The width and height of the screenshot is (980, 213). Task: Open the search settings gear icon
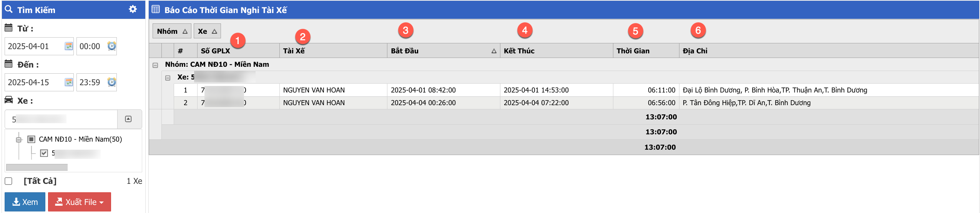click(x=133, y=9)
